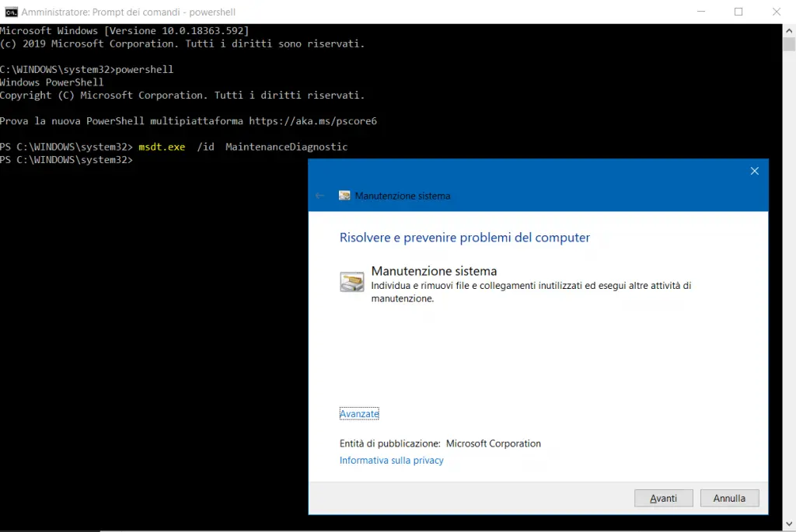Click the Versione 10.0.18363.592 line

[124, 30]
